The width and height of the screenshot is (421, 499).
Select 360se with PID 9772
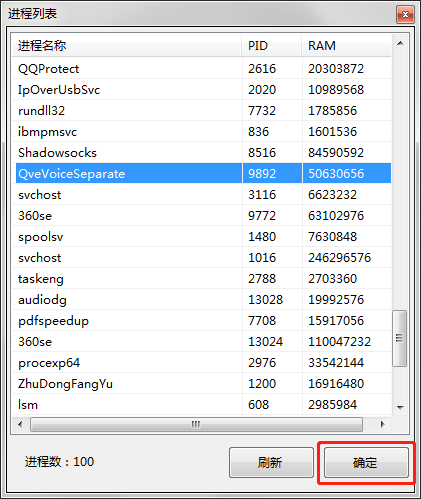202,216
